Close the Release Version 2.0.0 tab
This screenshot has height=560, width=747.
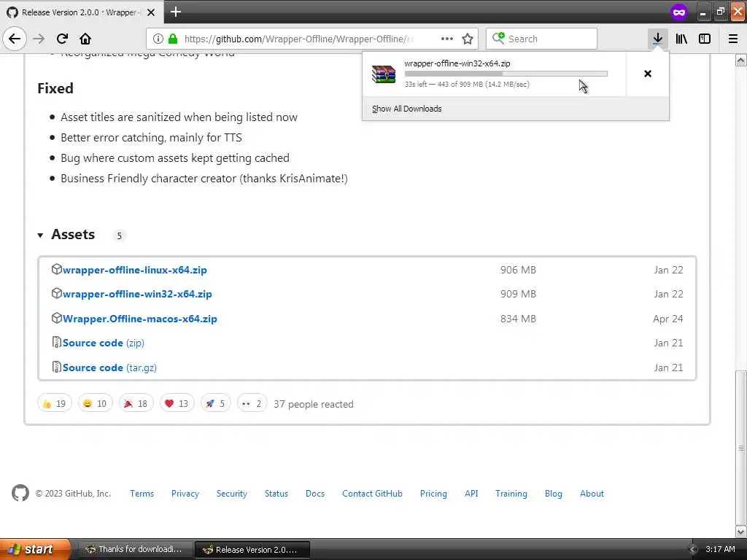151,12
